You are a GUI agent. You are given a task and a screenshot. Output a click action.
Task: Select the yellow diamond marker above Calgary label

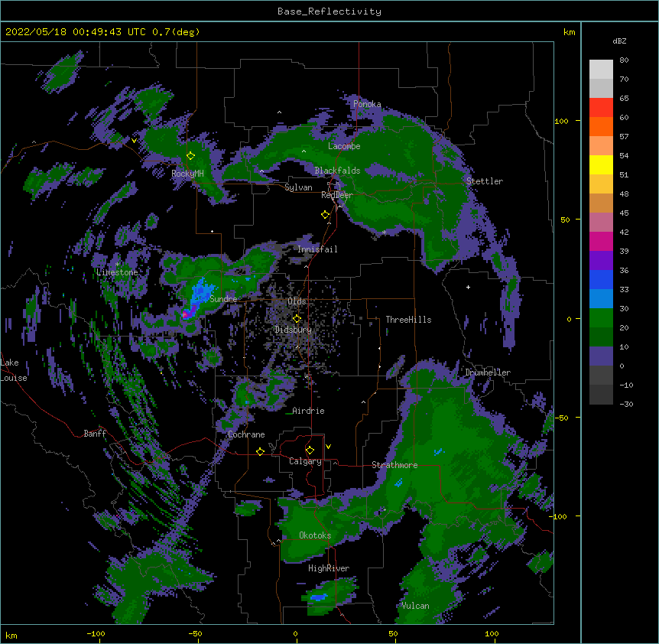310,450
